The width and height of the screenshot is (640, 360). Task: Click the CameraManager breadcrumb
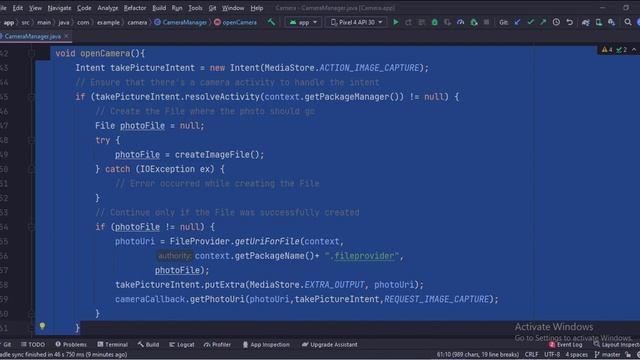click(x=181, y=22)
